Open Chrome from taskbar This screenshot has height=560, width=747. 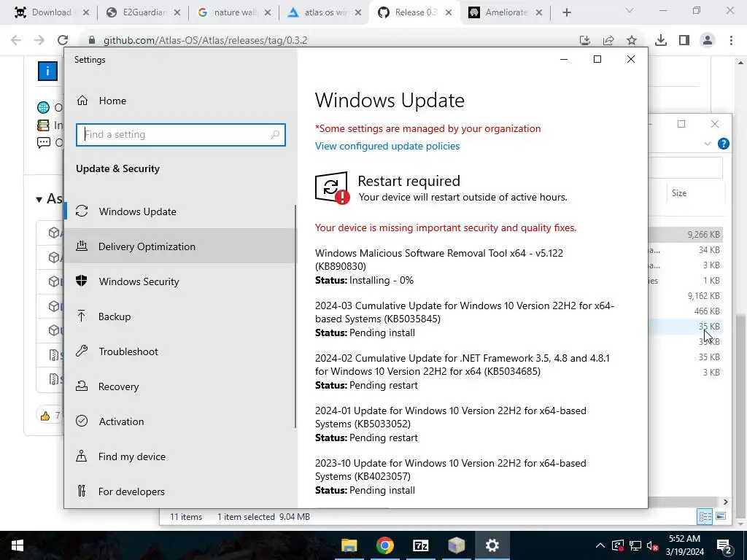coord(385,545)
